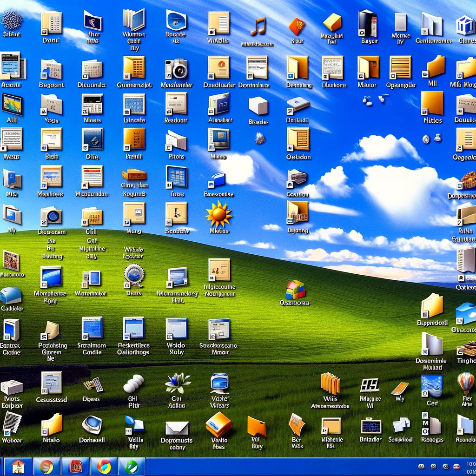Open the Wcpeanidon document icon
This screenshot has height=476, width=476.
(93, 177)
